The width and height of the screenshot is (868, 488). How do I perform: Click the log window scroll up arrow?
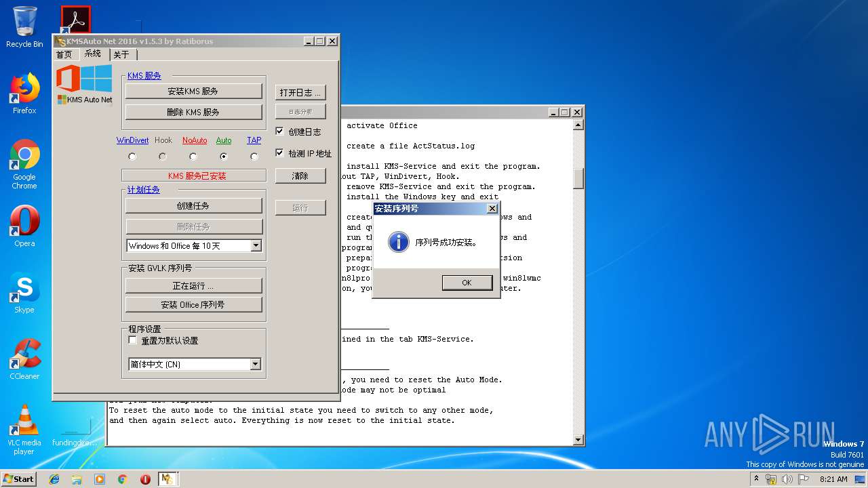[578, 125]
